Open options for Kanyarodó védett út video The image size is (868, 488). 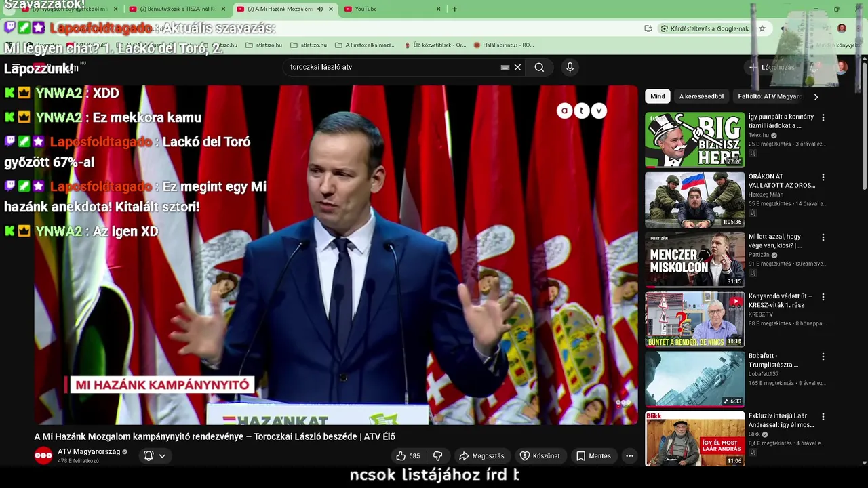(823, 297)
